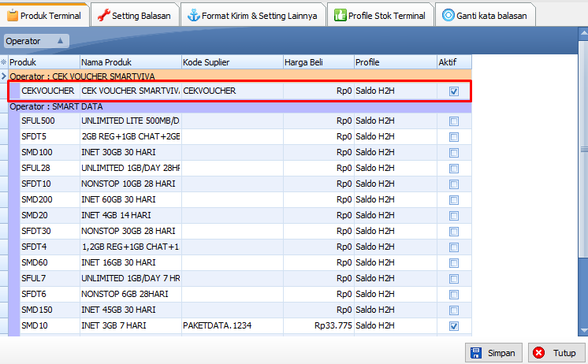Click the asterisk indicator in the grid header corner
Viewport: 588px width, 364px height.
tap(4, 62)
